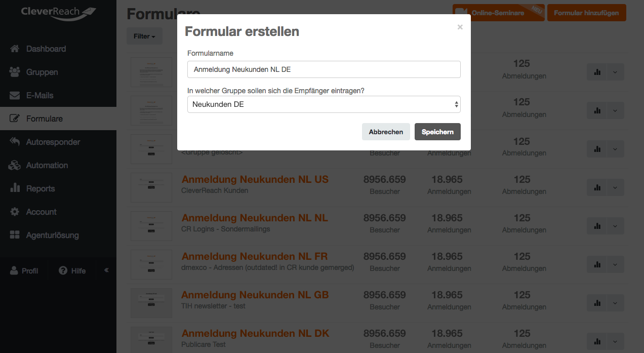Click the Hilfe question mark icon
Screen dimensions: 644x353
click(63, 271)
